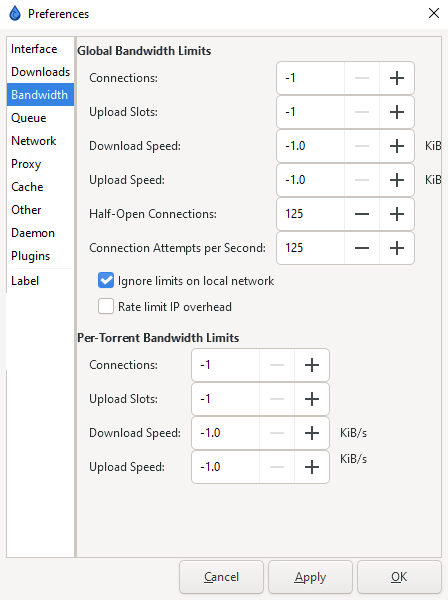Click the Apply button

point(310,577)
